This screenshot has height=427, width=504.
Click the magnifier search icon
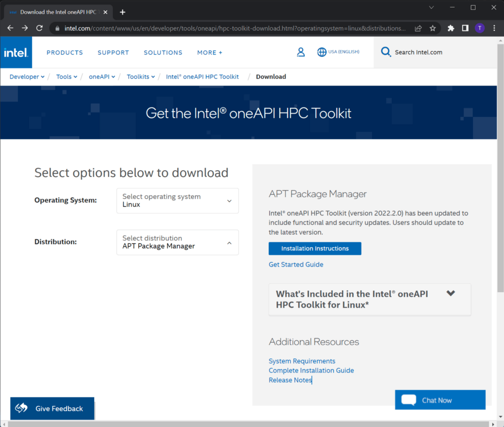386,52
